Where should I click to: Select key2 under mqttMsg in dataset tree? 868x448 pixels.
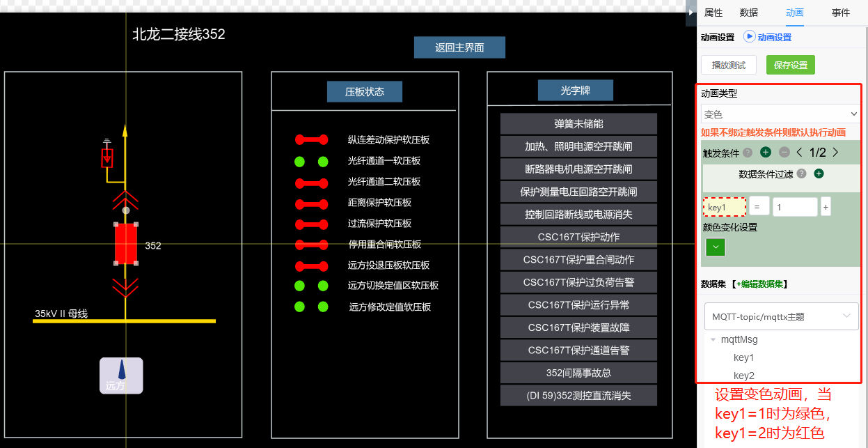tap(743, 376)
